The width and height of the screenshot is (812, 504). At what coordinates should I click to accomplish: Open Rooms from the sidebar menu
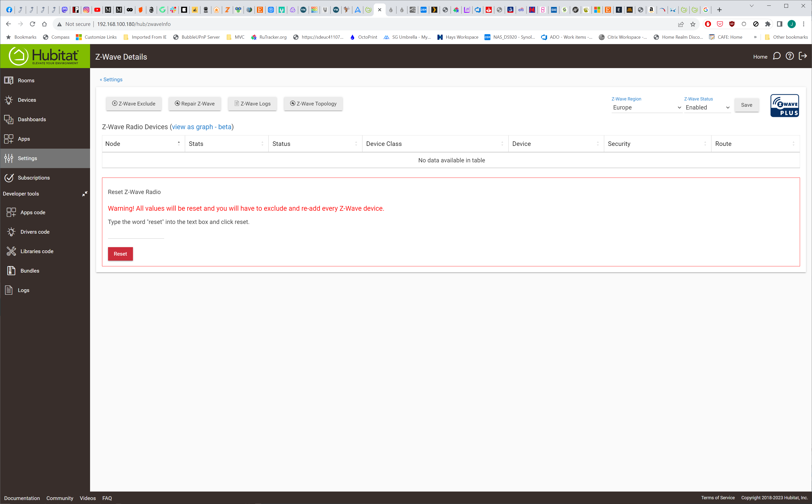26,80
